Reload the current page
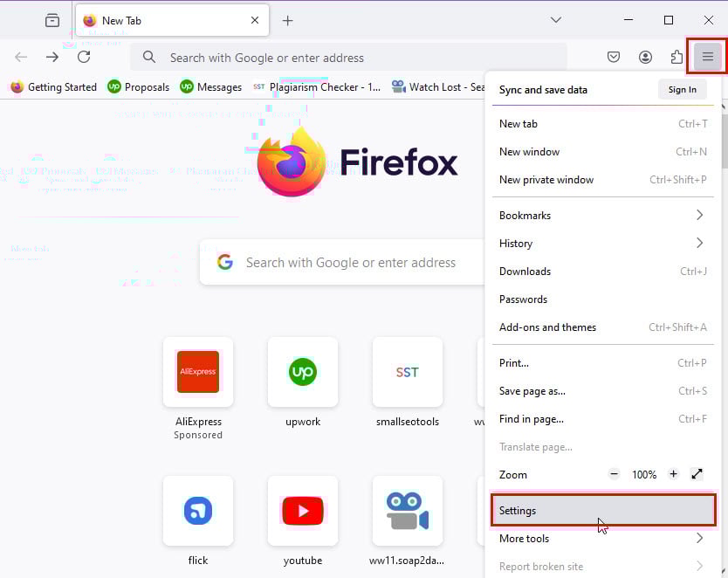728x578 pixels. tap(84, 58)
